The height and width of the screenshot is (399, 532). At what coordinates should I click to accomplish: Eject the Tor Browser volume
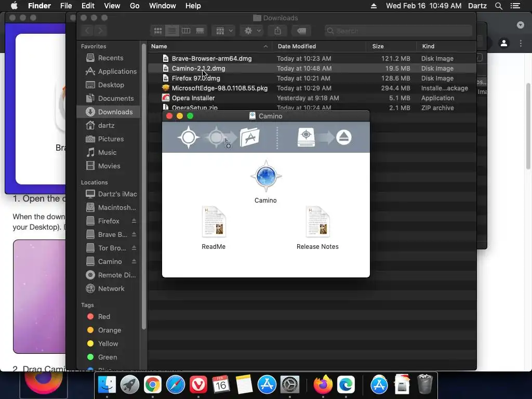click(134, 248)
